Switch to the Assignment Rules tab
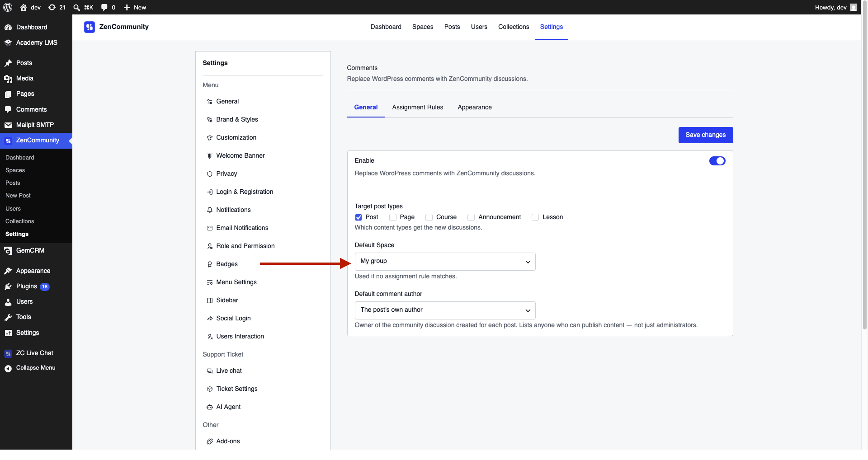Screen dimensions: 868x460 [417, 108]
